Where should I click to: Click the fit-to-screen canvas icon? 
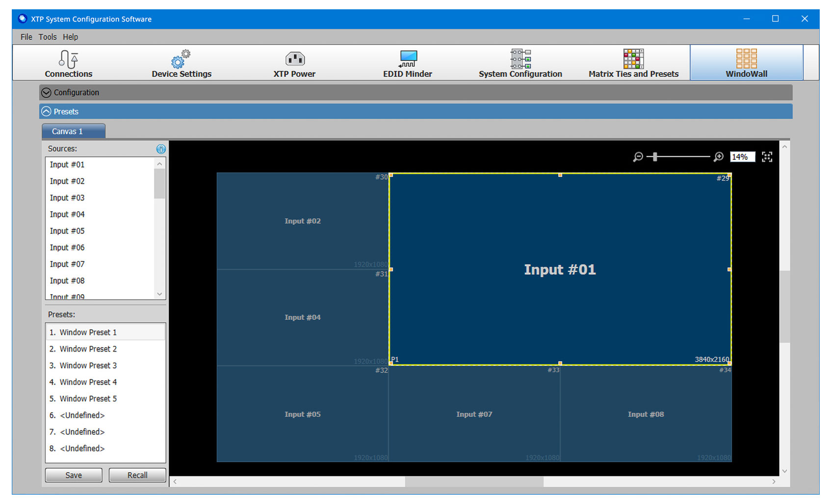(767, 157)
